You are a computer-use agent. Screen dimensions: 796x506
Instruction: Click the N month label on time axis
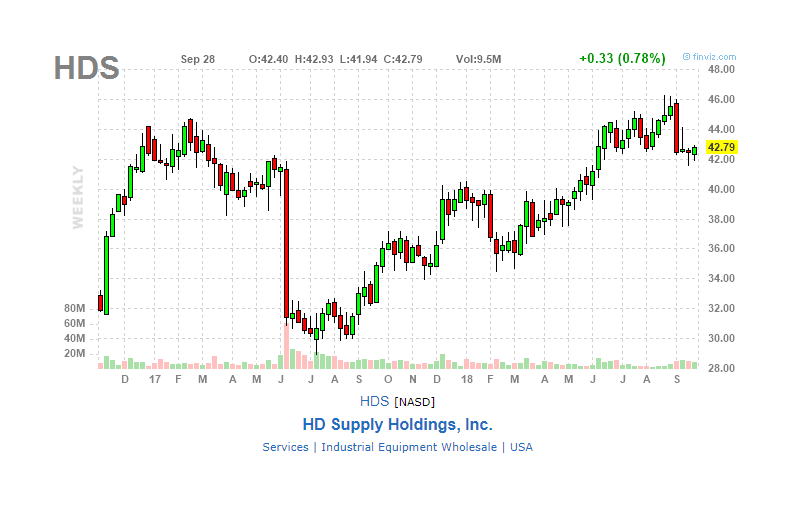[413, 380]
